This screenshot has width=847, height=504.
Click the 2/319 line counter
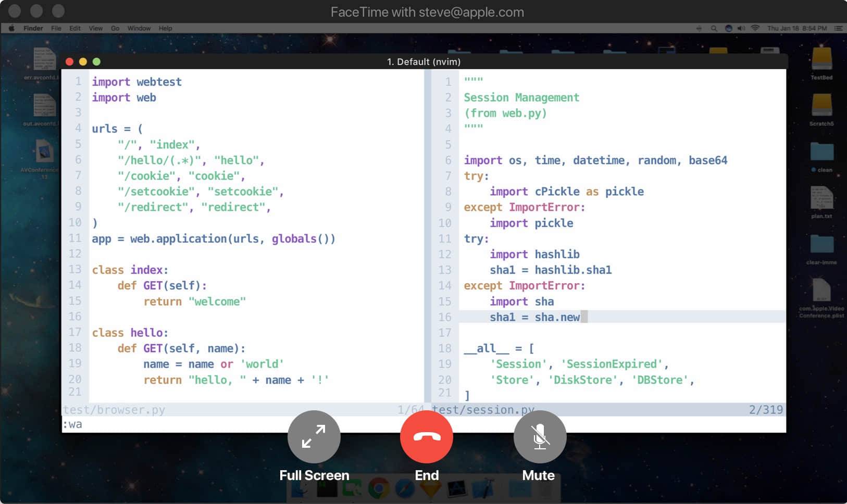[x=766, y=410]
